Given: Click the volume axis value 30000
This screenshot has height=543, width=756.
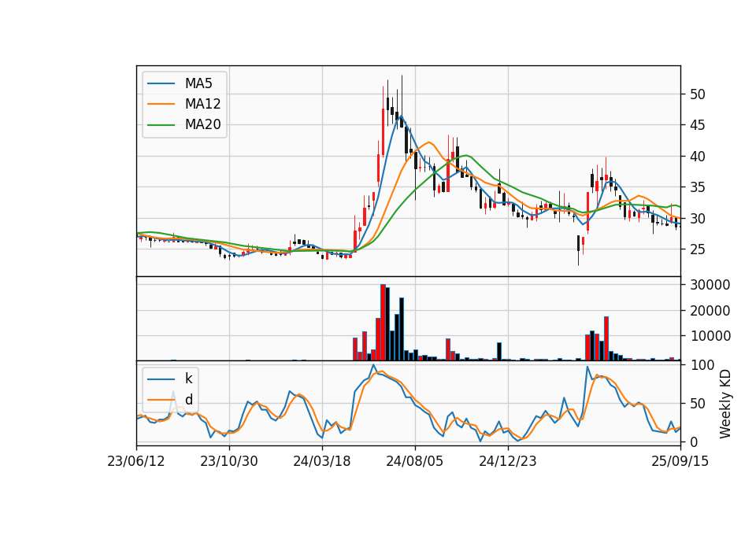Looking at the screenshot, I should [x=710, y=285].
